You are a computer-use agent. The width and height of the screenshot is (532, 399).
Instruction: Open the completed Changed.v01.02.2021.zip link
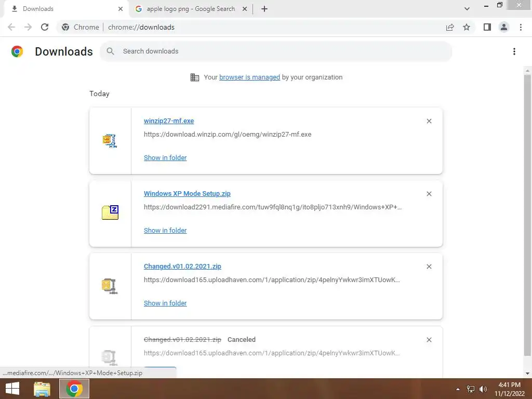tap(182, 267)
